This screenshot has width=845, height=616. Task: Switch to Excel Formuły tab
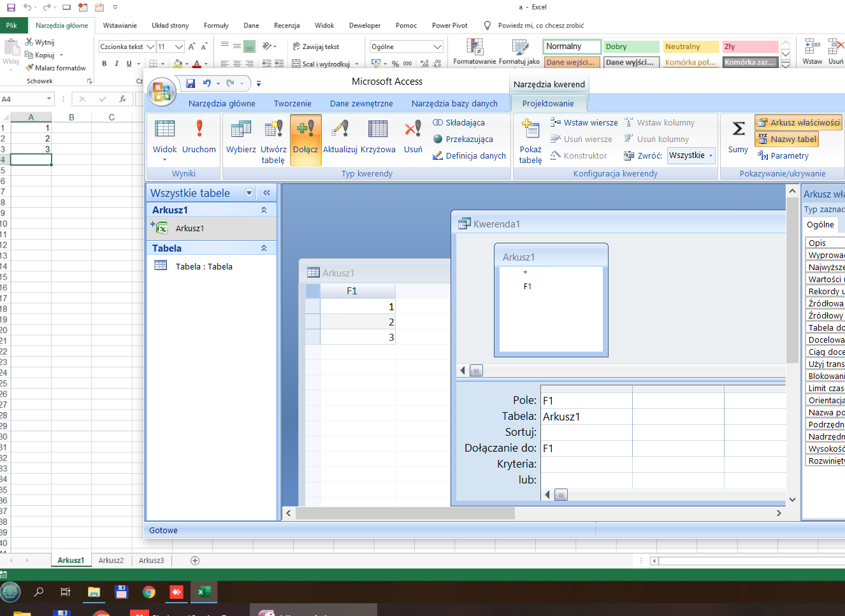click(x=216, y=25)
